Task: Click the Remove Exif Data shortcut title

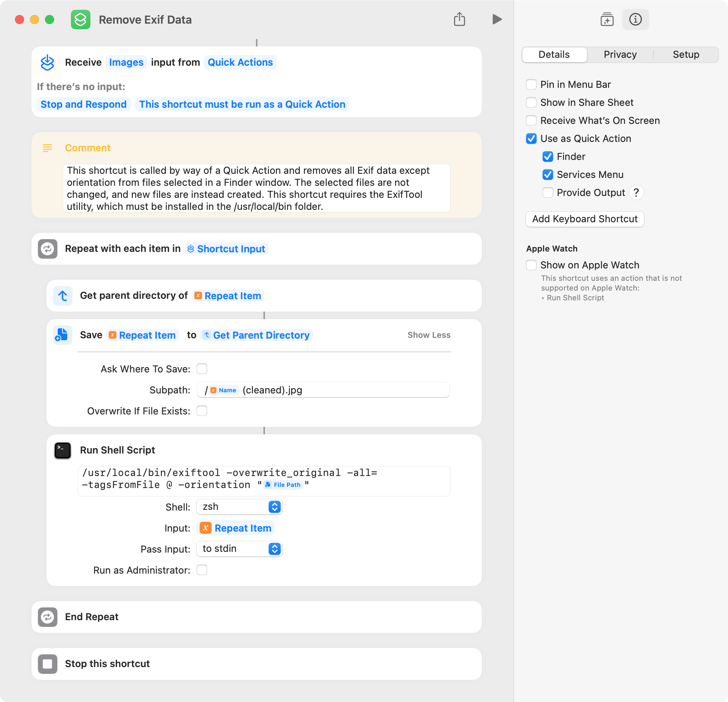Action: [x=145, y=20]
